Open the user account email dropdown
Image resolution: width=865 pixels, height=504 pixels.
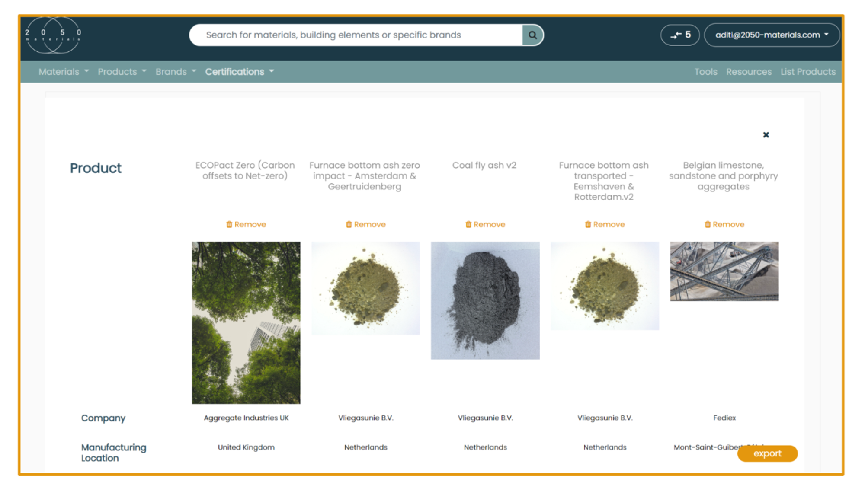tap(772, 35)
